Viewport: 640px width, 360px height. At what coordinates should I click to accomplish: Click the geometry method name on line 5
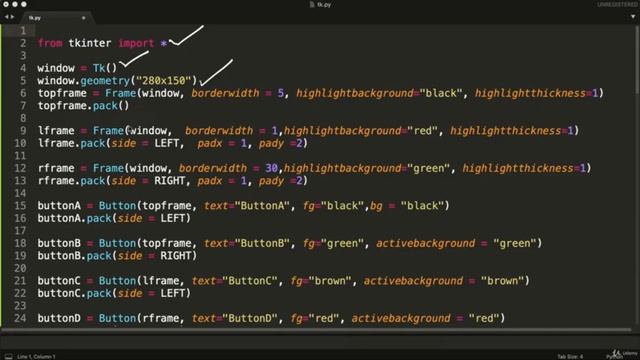tap(105, 80)
